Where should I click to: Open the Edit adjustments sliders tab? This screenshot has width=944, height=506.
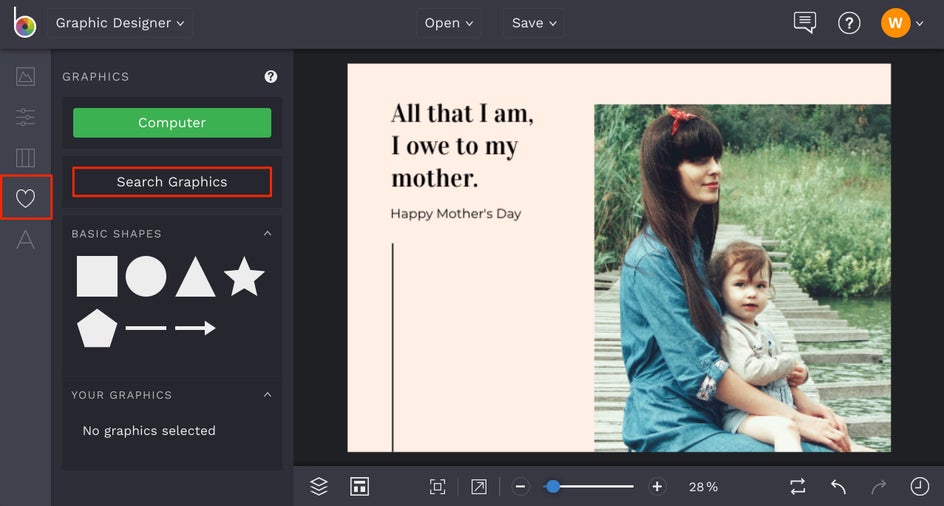coord(25,117)
